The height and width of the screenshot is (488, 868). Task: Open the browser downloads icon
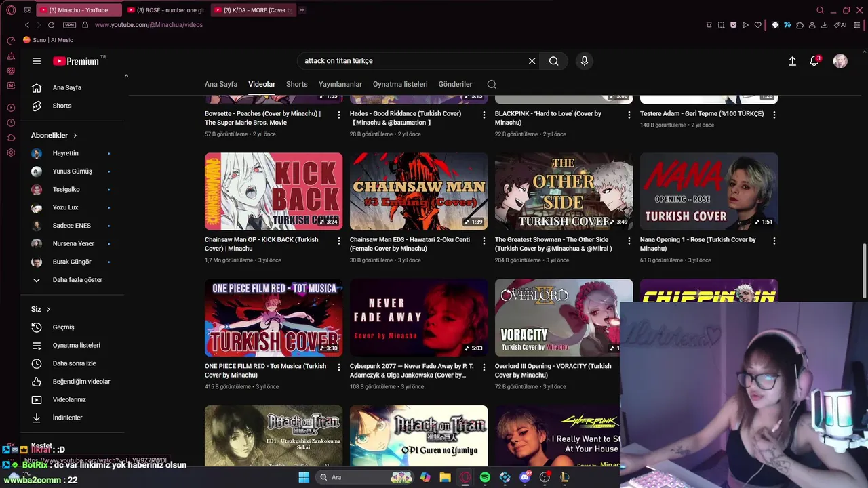pos(824,25)
